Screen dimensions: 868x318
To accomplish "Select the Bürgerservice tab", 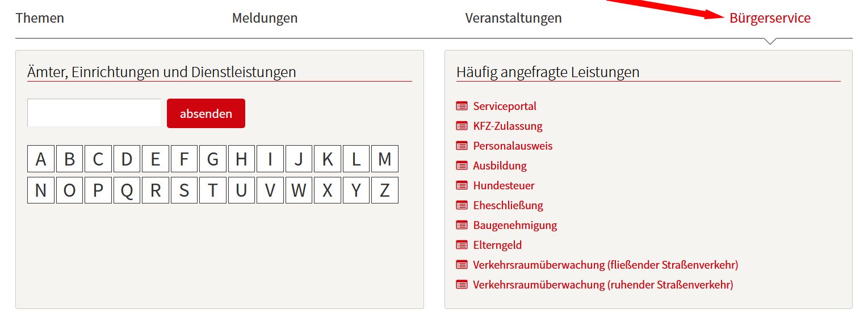I will tap(770, 18).
